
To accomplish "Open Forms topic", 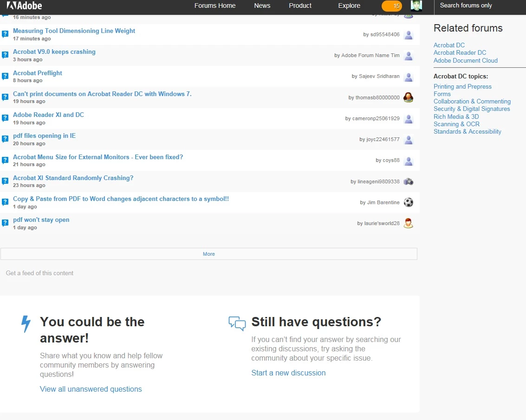I will click(x=442, y=94).
